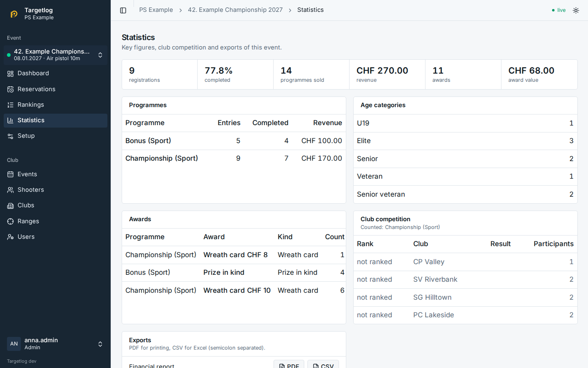Screen dimensions: 588x368
Task: Open the Ranges page
Action: point(56,221)
